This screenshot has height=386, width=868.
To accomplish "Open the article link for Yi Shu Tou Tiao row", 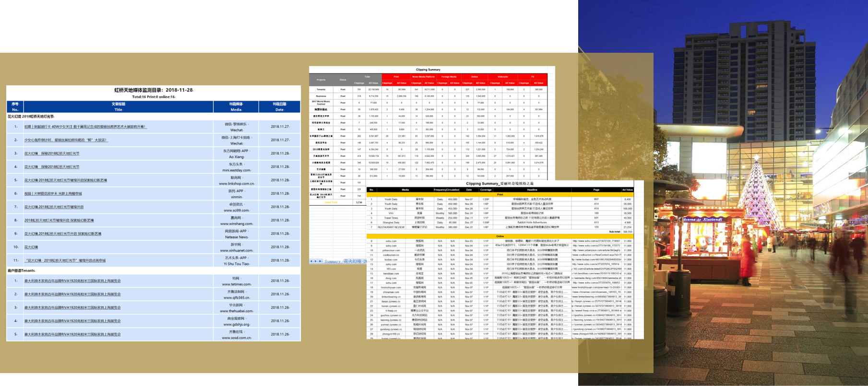I will [65, 261].
